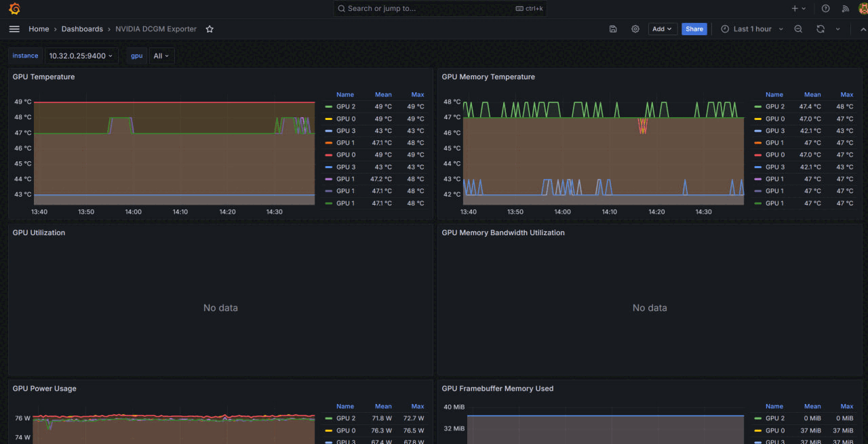Click the blue Share button

coord(694,29)
